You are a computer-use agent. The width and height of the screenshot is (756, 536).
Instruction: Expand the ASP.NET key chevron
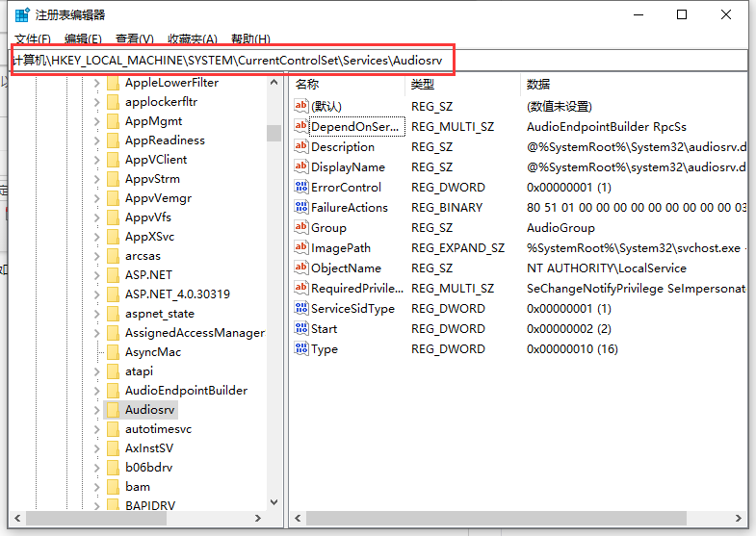tap(96, 275)
